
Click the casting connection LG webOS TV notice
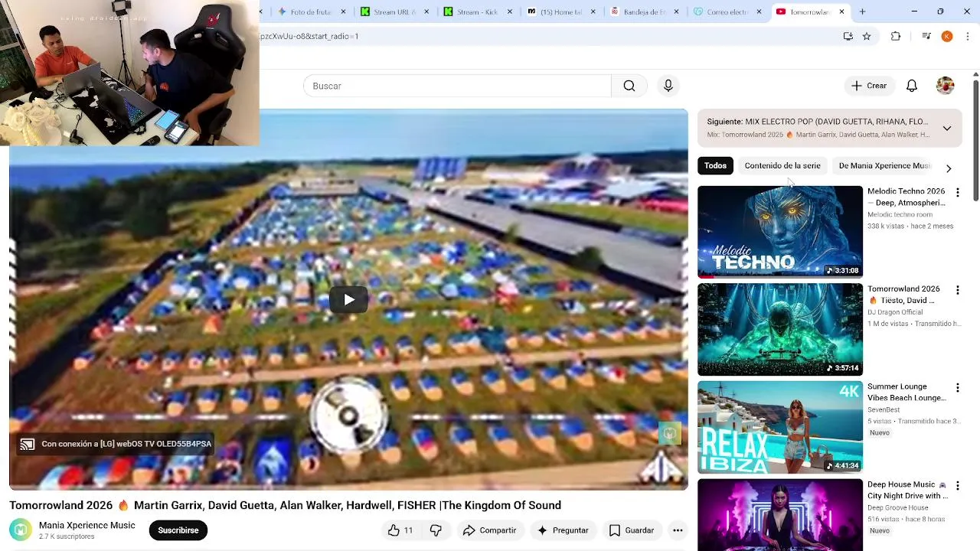coord(116,444)
